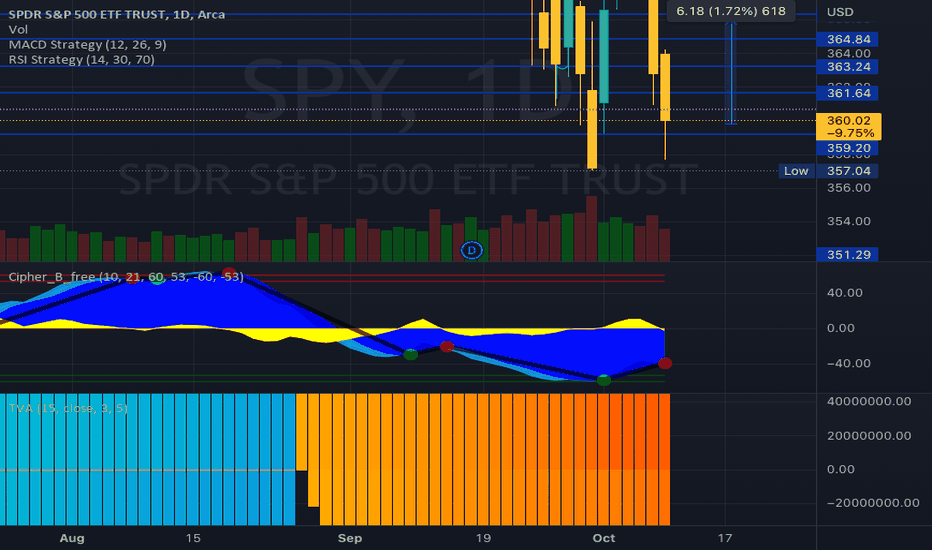Click the 363.24 price level label
The height and width of the screenshot is (550, 932).
tap(848, 67)
